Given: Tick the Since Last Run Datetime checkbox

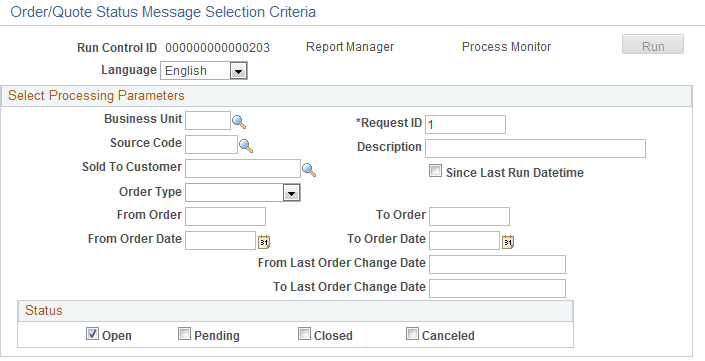Looking at the screenshot, I should pos(435,171).
